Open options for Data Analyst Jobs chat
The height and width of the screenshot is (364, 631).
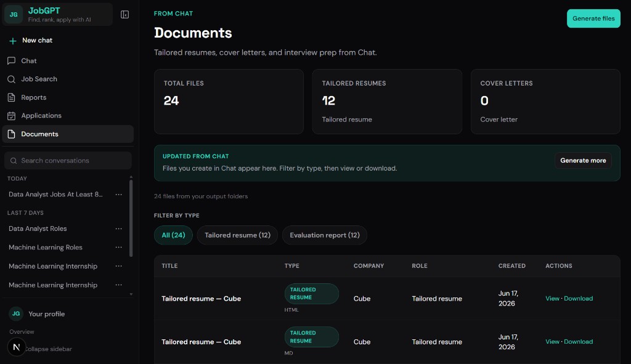119,194
